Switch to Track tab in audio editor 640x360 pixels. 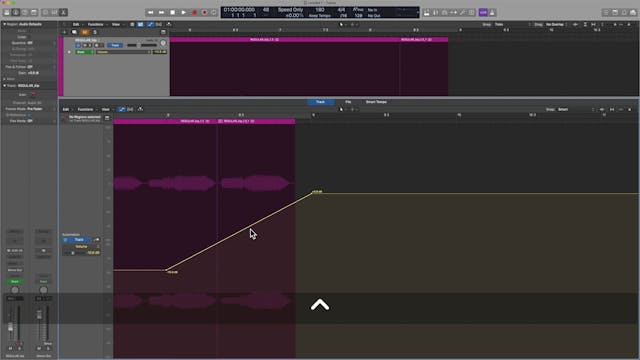click(x=320, y=102)
